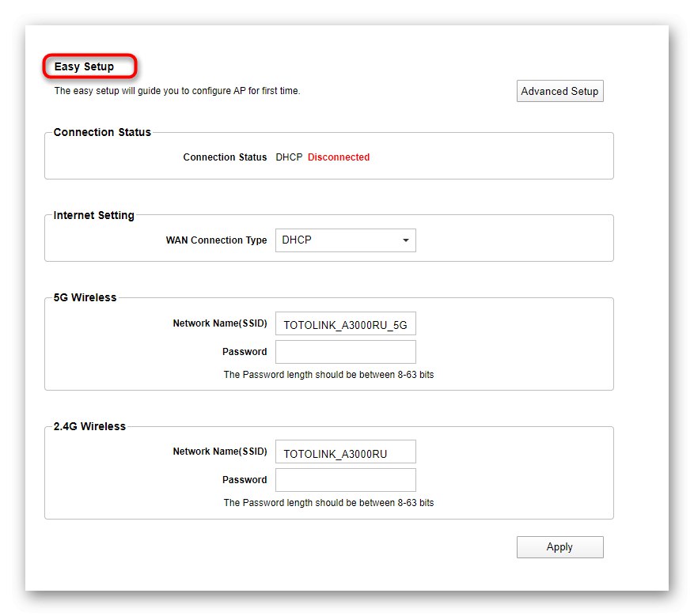694x616 pixels.
Task: Open the WAN Connection Type dropdown
Action: click(345, 240)
